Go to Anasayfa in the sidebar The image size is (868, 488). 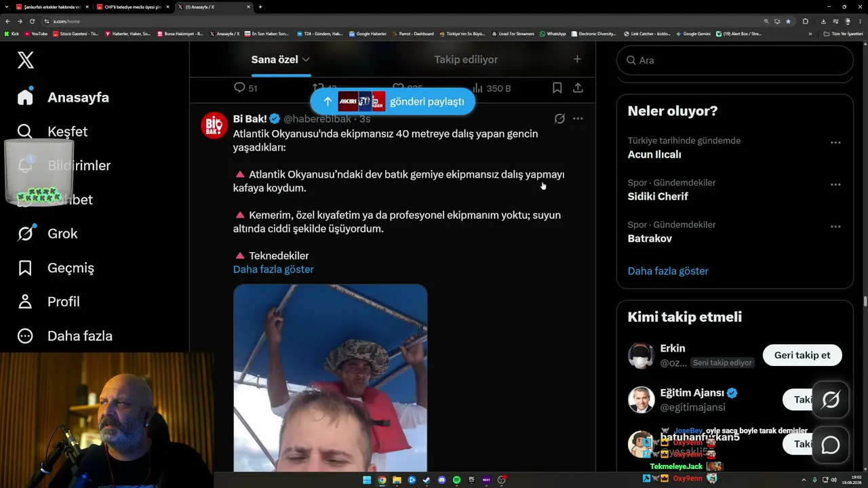pos(64,97)
